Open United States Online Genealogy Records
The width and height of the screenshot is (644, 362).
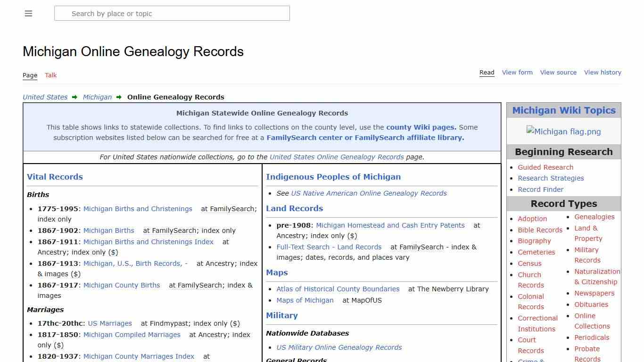pyautogui.click(x=337, y=157)
